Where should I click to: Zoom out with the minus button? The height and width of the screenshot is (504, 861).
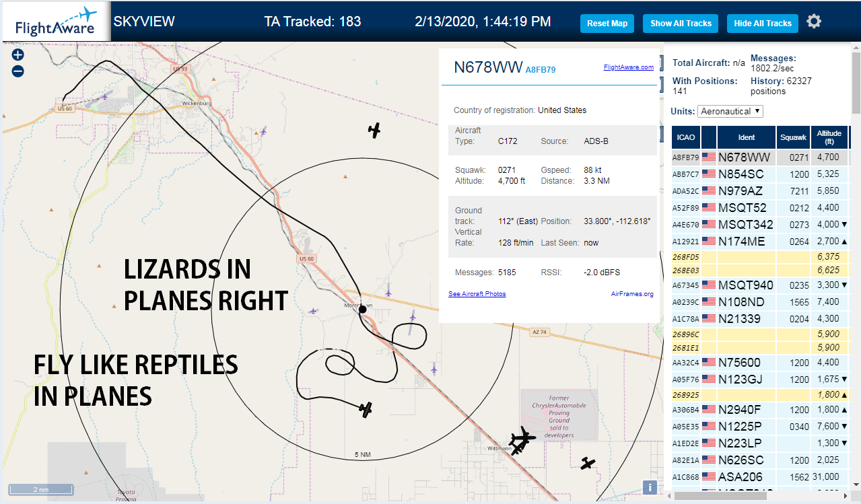[x=18, y=71]
